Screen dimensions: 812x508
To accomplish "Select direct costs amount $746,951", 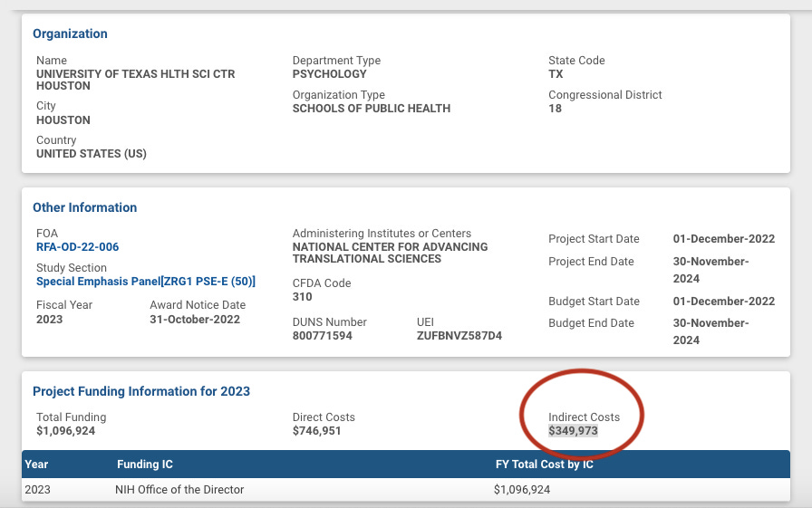I will coord(316,431).
